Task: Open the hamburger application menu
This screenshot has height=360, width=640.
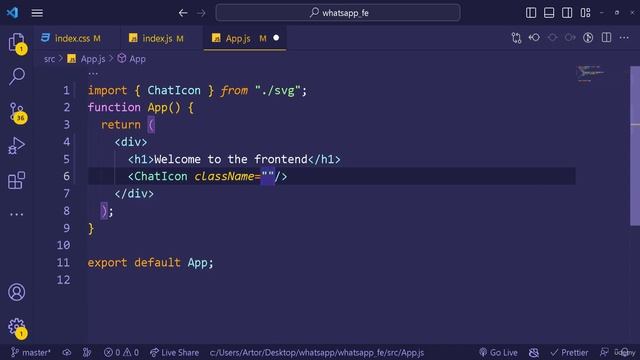Action: point(37,13)
